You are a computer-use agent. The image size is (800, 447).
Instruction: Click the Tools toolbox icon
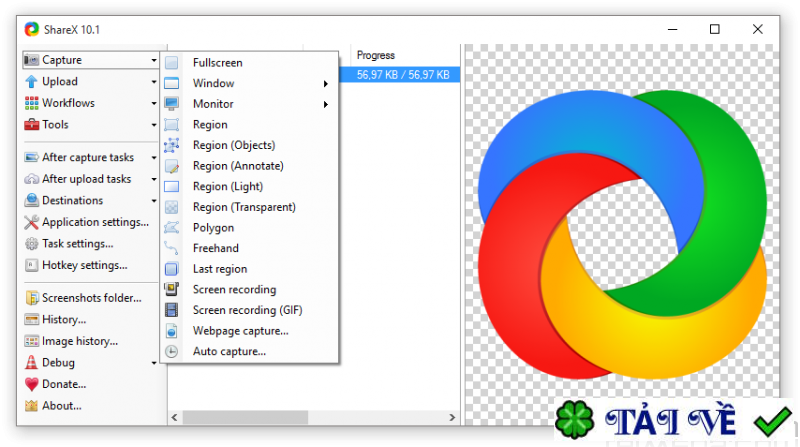[x=32, y=125]
